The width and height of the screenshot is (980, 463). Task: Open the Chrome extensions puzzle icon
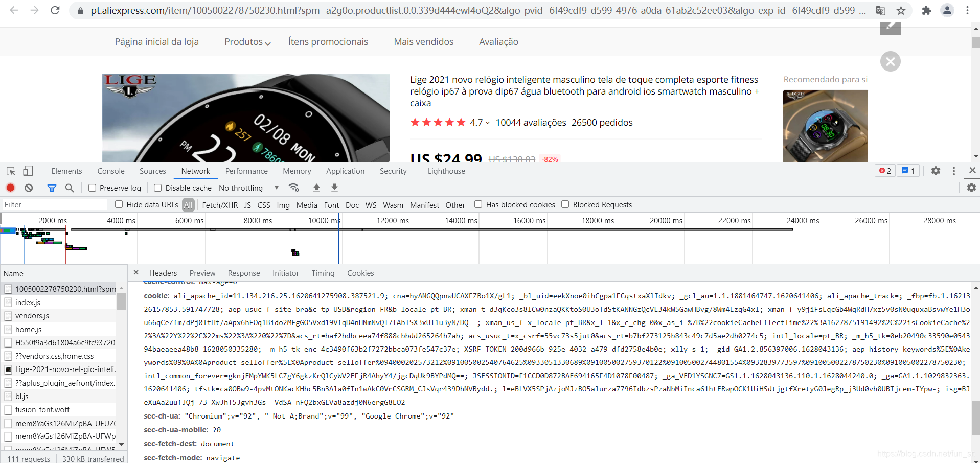[x=926, y=10]
